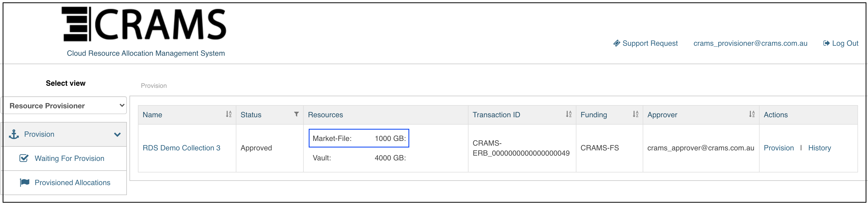The height and width of the screenshot is (204, 868).
Task: Open the Resource Provisioner view dropdown
Action: (64, 105)
